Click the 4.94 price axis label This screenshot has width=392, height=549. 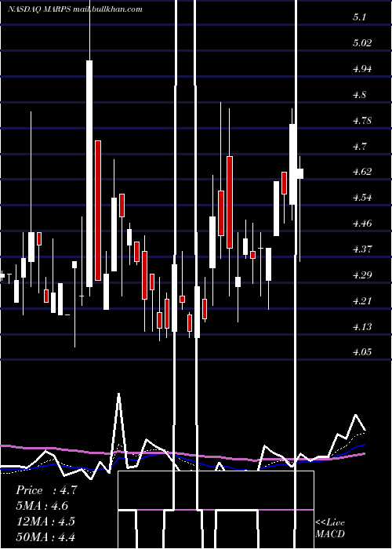[x=362, y=69]
